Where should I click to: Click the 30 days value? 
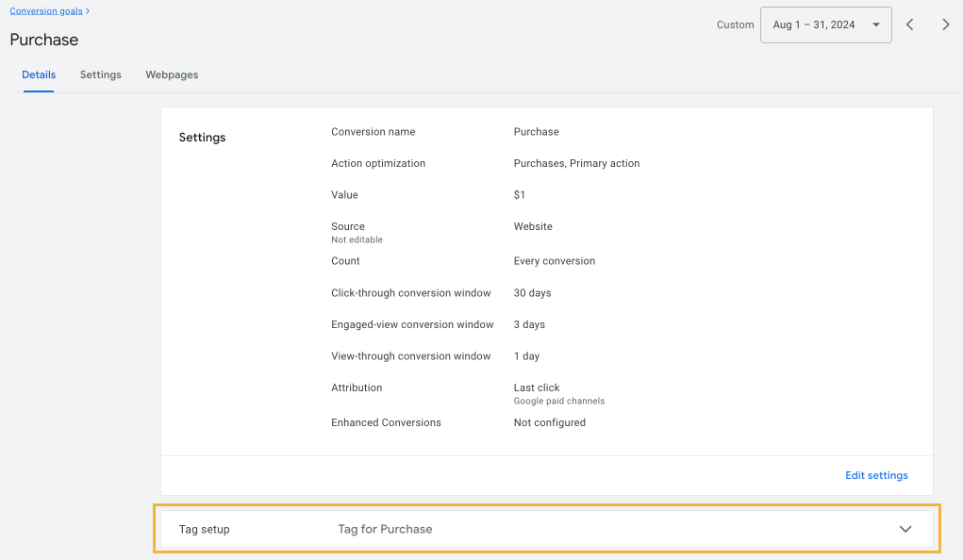click(533, 293)
